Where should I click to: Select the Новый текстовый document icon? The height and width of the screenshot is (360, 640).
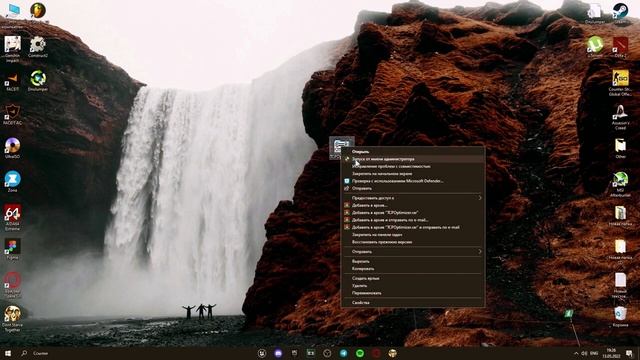(x=620, y=285)
